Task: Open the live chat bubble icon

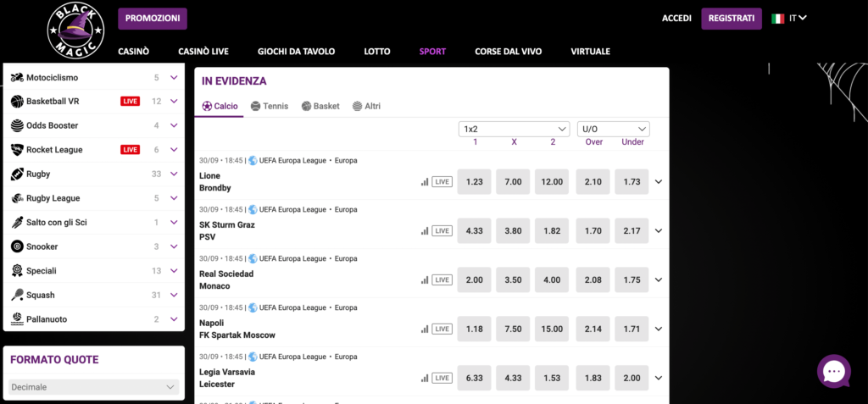Action: tap(834, 371)
